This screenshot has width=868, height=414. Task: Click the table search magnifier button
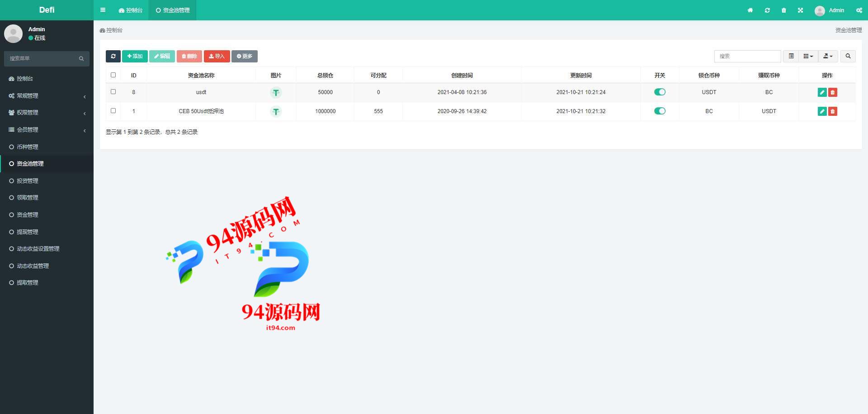(848, 56)
